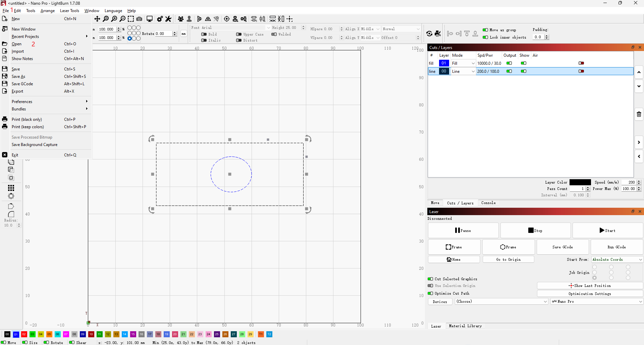Toggle Output for the fill layer
Viewport: 644px width, 345px height.
click(x=509, y=63)
